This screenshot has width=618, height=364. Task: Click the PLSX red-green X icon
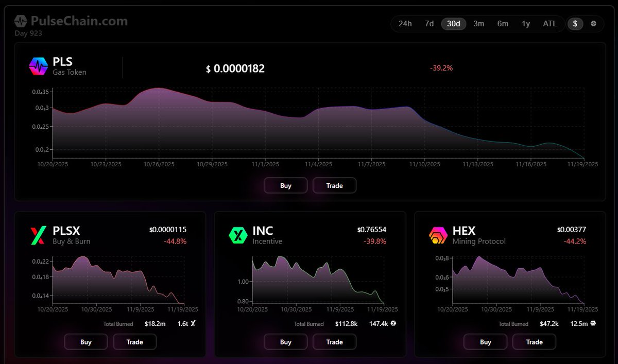pyautogui.click(x=38, y=235)
